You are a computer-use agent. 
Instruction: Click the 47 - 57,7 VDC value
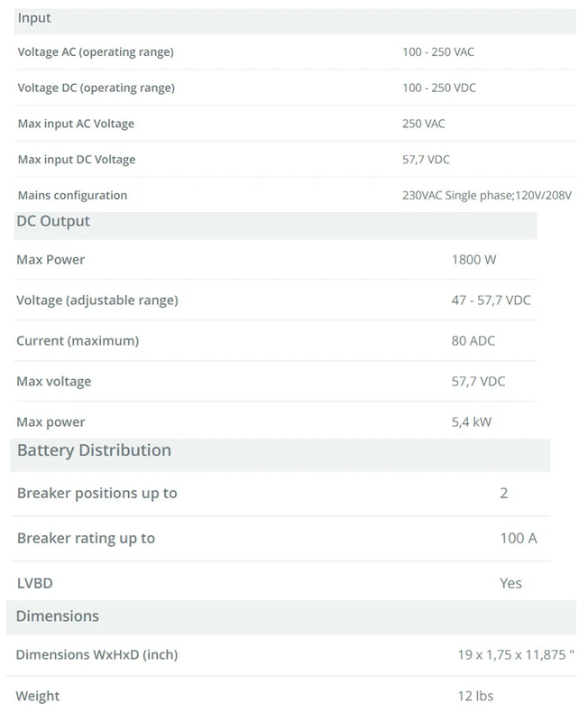point(491,301)
